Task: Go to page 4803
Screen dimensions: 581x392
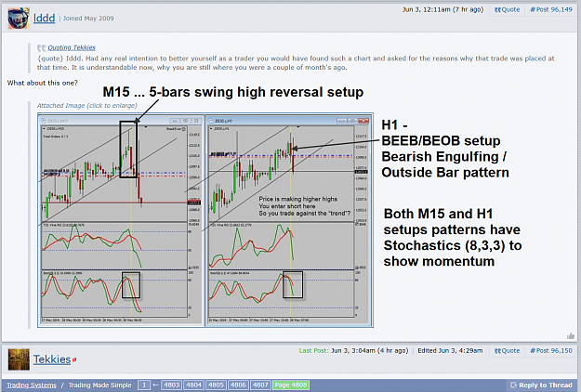Action: coord(172,385)
